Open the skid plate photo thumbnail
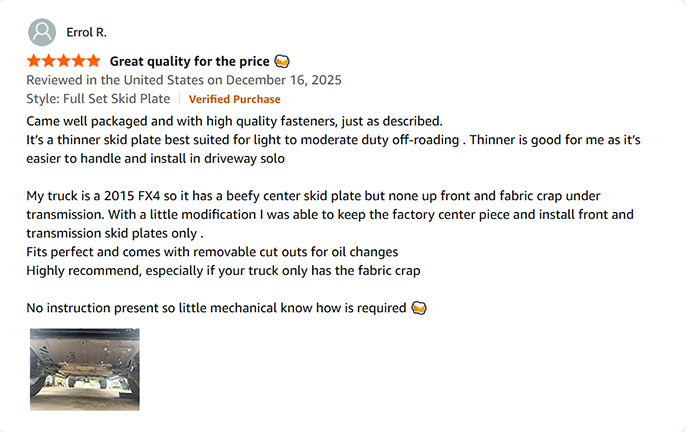 point(84,368)
